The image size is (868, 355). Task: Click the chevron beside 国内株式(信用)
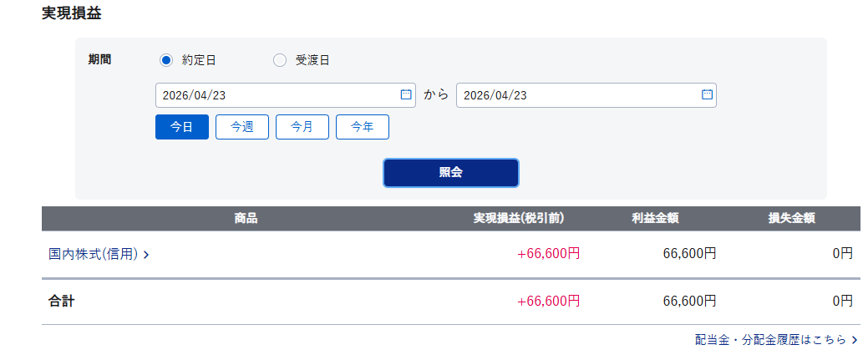pyautogui.click(x=146, y=255)
